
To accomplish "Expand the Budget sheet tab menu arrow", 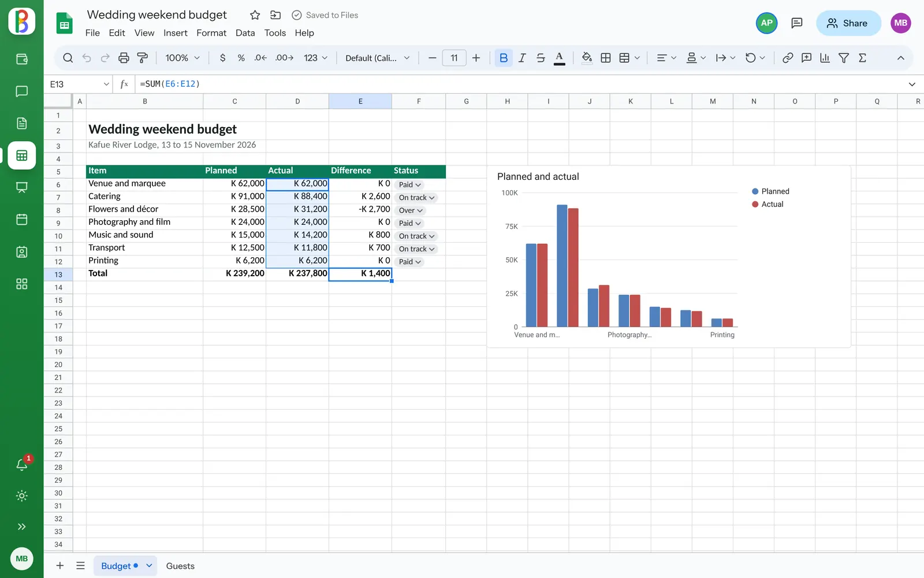I will pos(149,566).
